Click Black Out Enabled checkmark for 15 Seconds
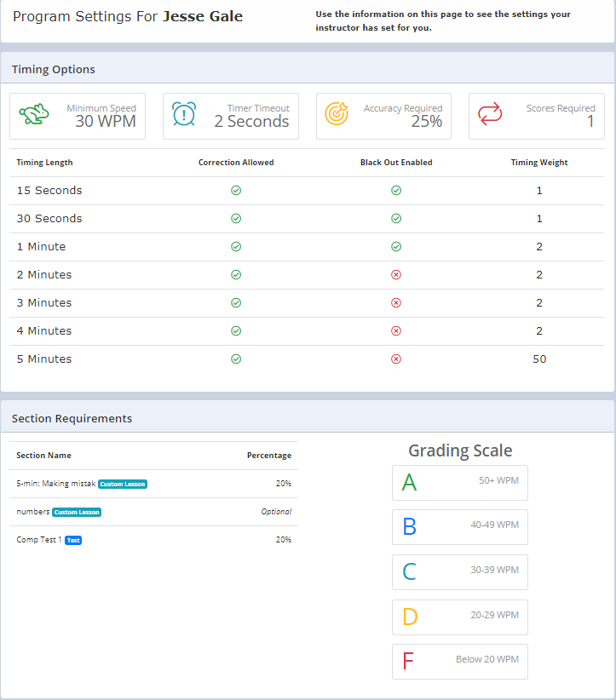 [396, 191]
